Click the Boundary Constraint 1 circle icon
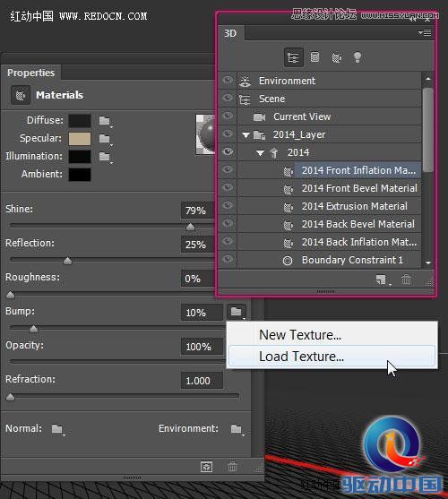This screenshot has height=499, width=448. click(288, 261)
